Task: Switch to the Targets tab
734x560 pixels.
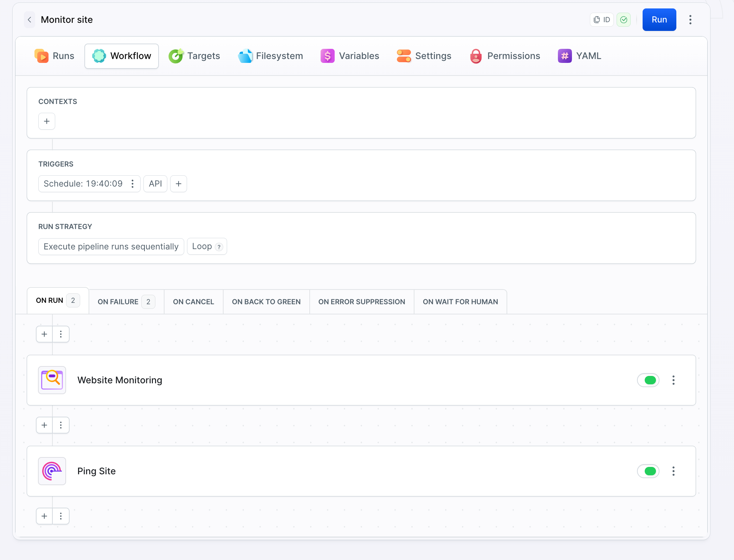Action: [x=194, y=56]
